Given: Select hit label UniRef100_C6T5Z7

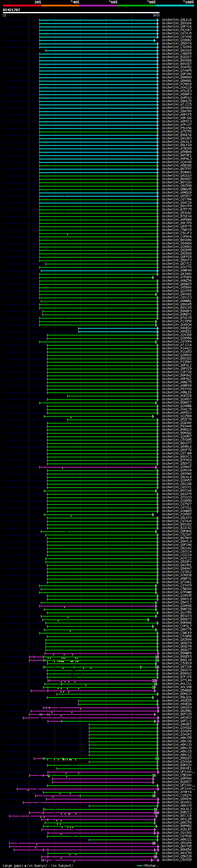Looking at the screenshot, I should 177,504.
